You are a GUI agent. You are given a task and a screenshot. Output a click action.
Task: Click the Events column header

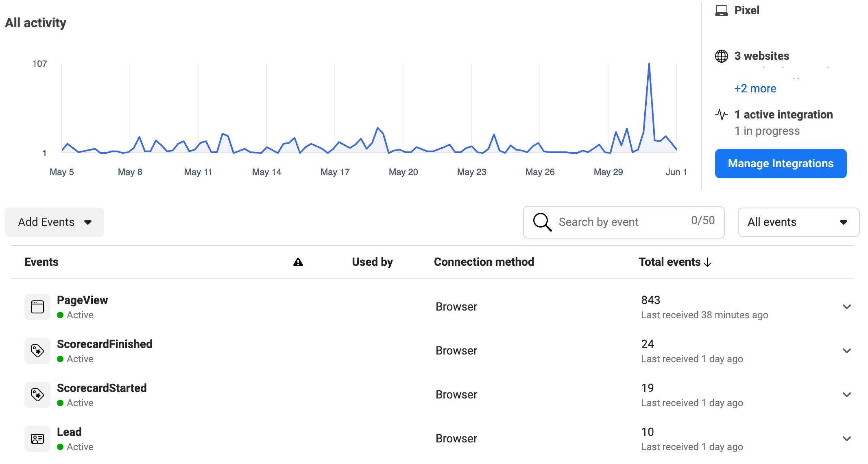point(41,262)
